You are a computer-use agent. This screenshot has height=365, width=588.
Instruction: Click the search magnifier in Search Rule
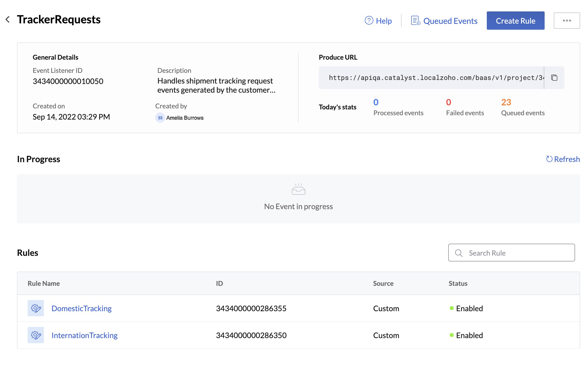pyautogui.click(x=459, y=253)
